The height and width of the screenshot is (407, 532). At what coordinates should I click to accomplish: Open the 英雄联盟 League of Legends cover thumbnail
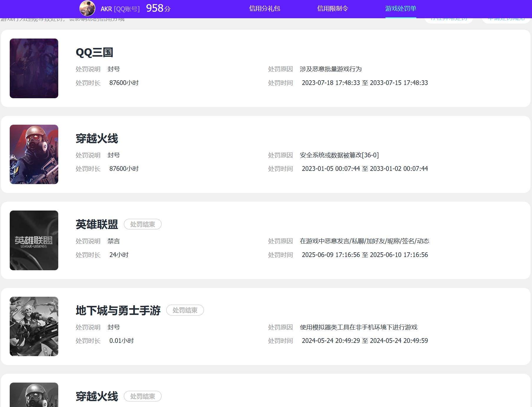click(34, 240)
